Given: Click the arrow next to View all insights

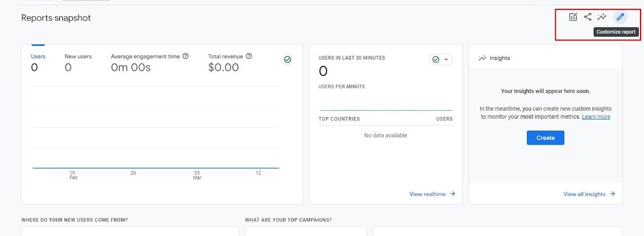Looking at the screenshot, I should [x=612, y=194].
